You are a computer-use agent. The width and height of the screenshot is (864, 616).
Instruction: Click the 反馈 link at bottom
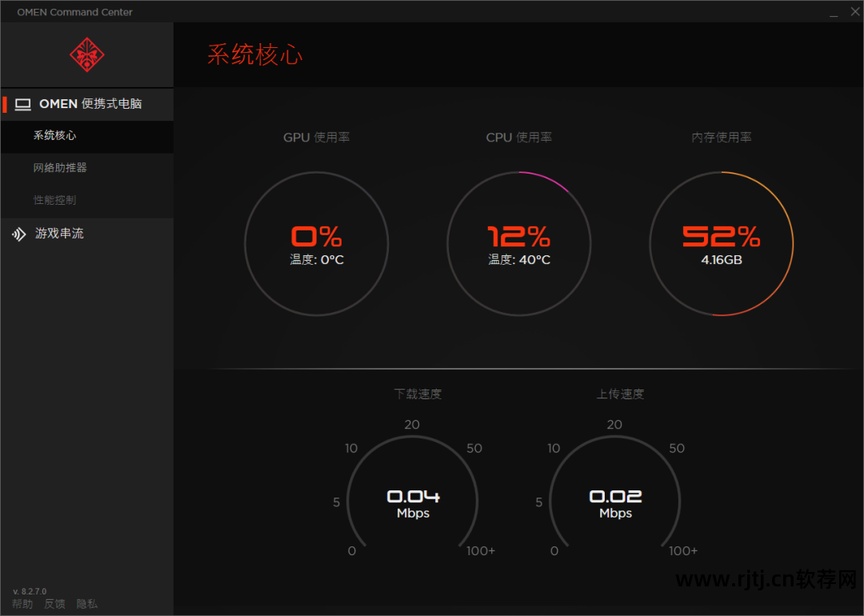[x=54, y=604]
